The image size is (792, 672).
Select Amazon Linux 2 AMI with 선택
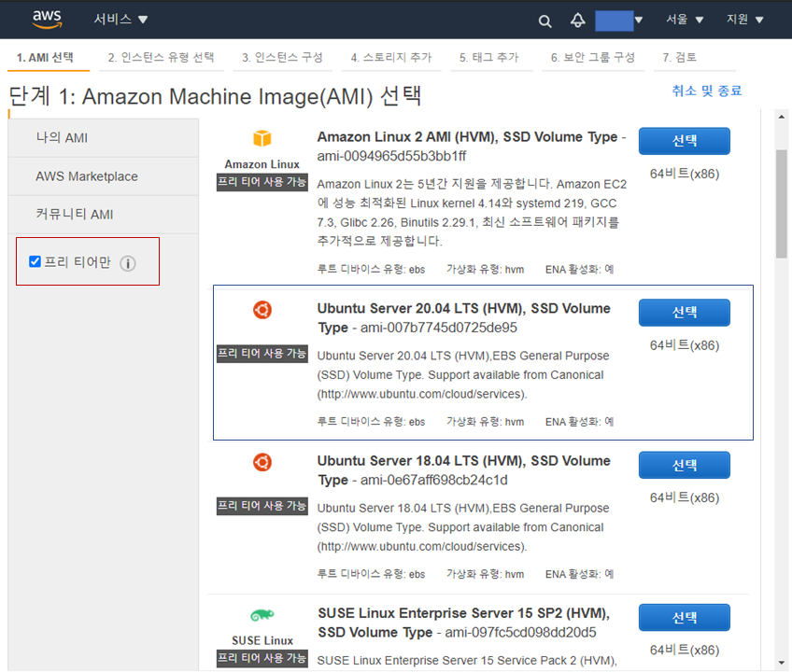point(684,141)
